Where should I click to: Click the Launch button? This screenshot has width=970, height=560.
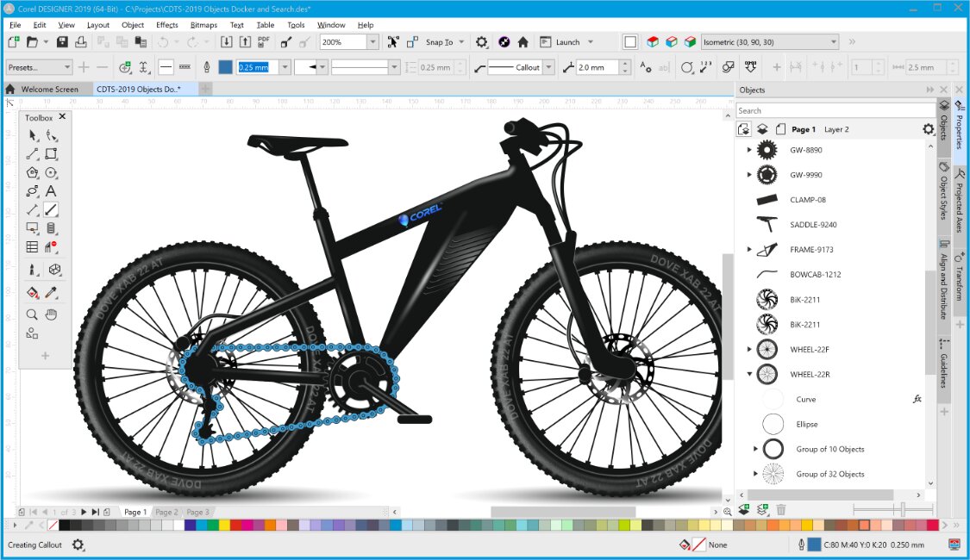pos(568,42)
